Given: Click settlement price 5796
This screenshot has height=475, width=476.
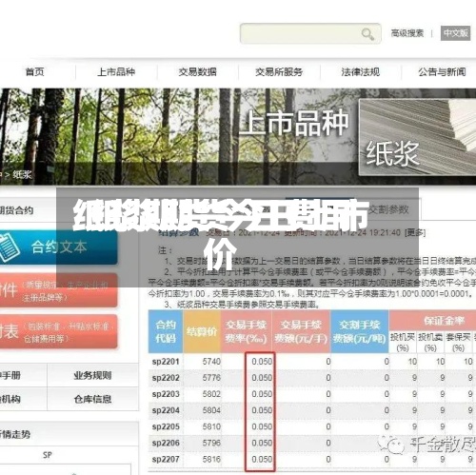Looking at the screenshot, I should (x=211, y=443).
